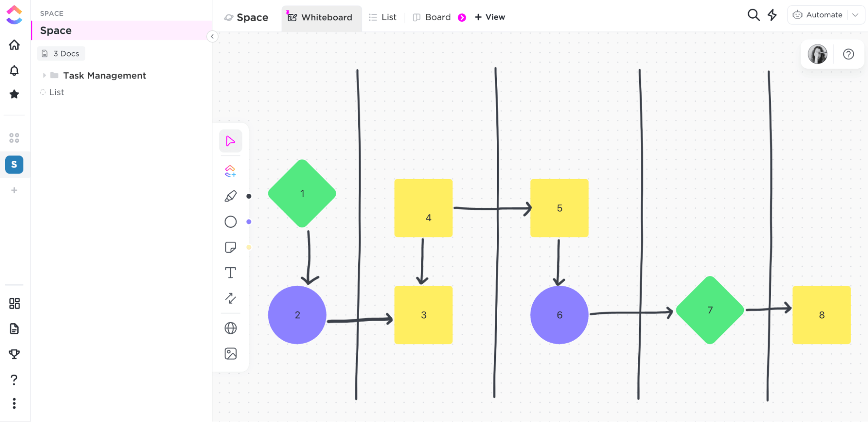Open the vertical three-dot more menu

[x=14, y=403]
